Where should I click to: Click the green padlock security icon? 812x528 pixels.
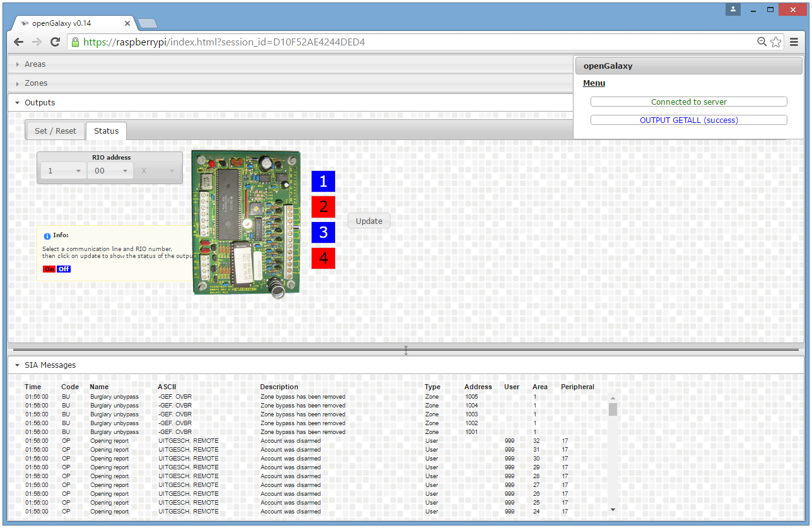pyautogui.click(x=76, y=42)
